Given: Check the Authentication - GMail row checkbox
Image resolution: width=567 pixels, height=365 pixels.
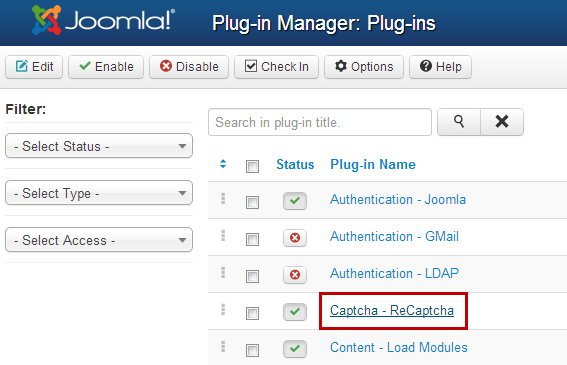Looking at the screenshot, I should pos(252,239).
